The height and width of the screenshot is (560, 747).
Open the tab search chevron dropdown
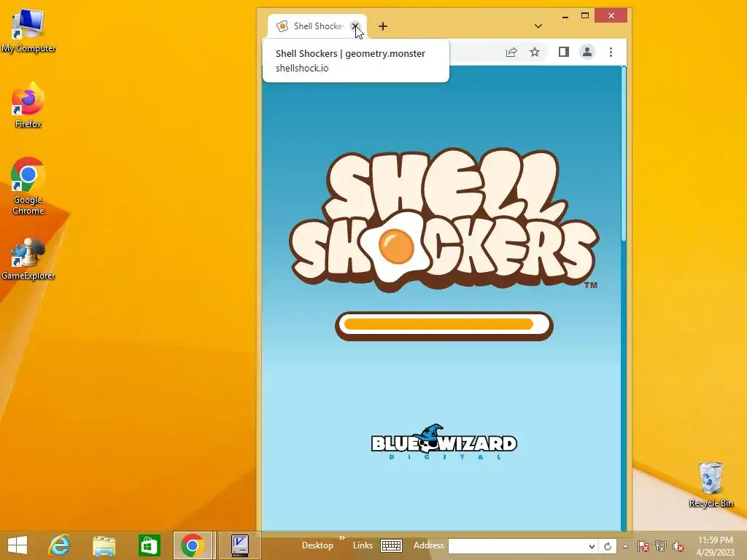tap(538, 26)
